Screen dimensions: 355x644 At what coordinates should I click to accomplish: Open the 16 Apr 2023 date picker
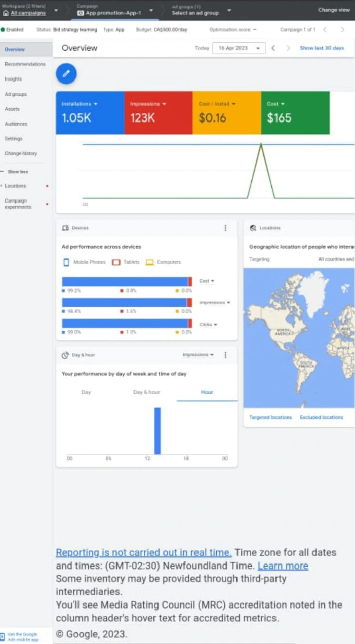click(x=239, y=48)
